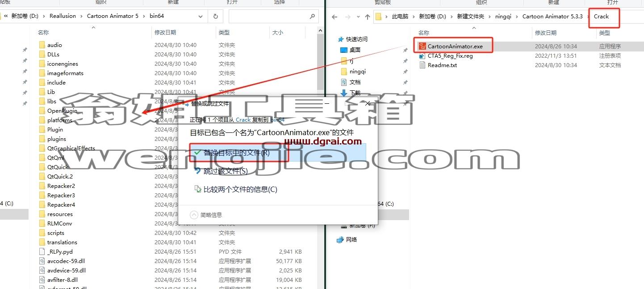
Task: Click the Crack source link in the dialog
Action: point(243,120)
